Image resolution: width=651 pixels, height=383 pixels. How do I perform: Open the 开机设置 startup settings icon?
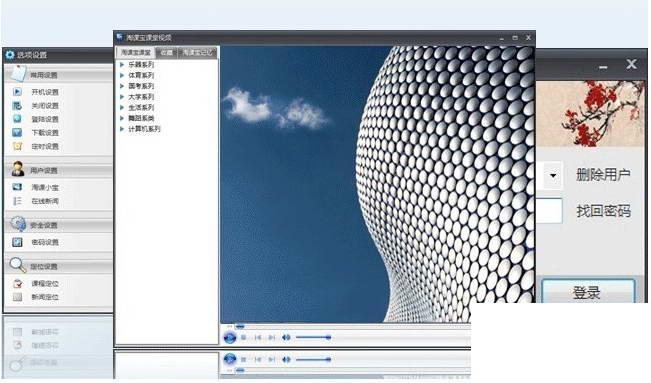(x=17, y=92)
